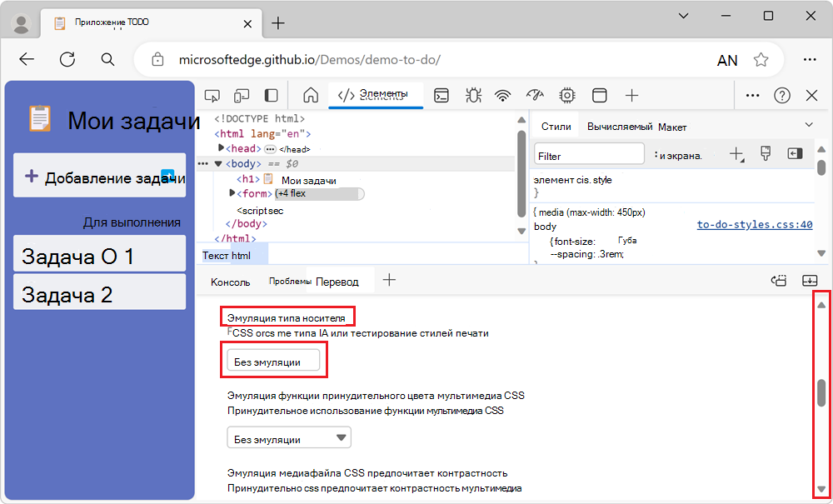Click the new style rule plus icon

pos(736,154)
